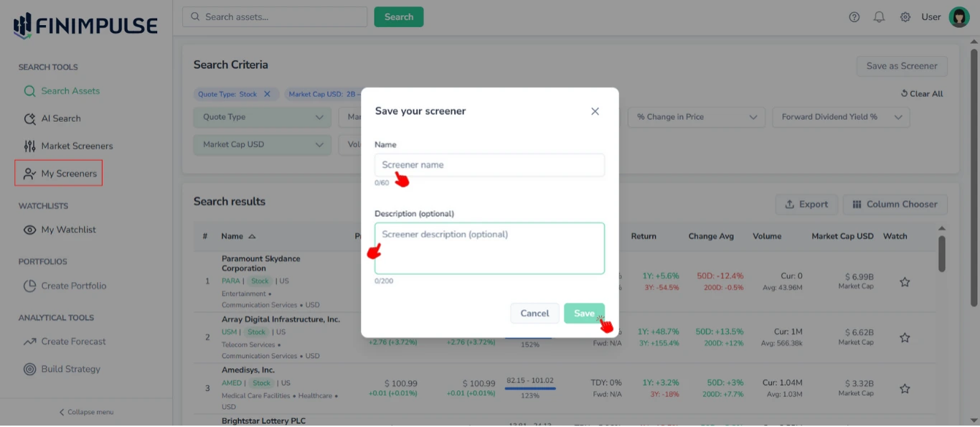Viewport: 980px width, 427px height.
Task: Save the screener in the dialog
Action: (584, 313)
